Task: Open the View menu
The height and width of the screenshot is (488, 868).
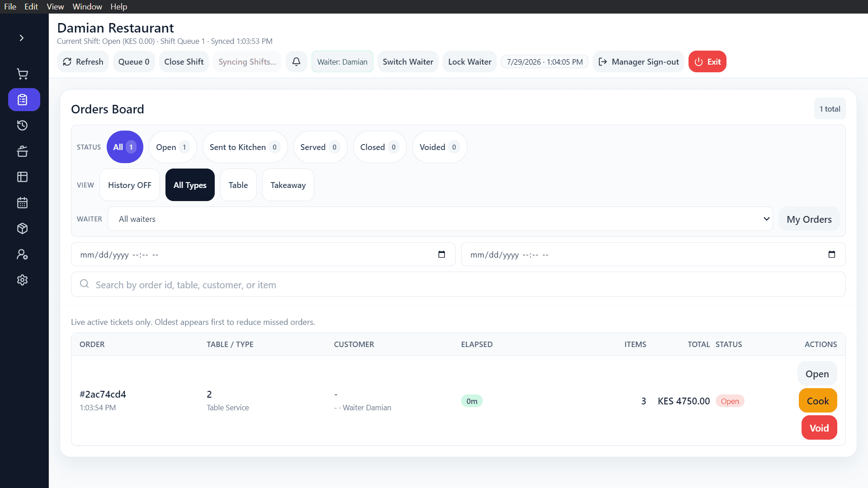Action: click(55, 7)
